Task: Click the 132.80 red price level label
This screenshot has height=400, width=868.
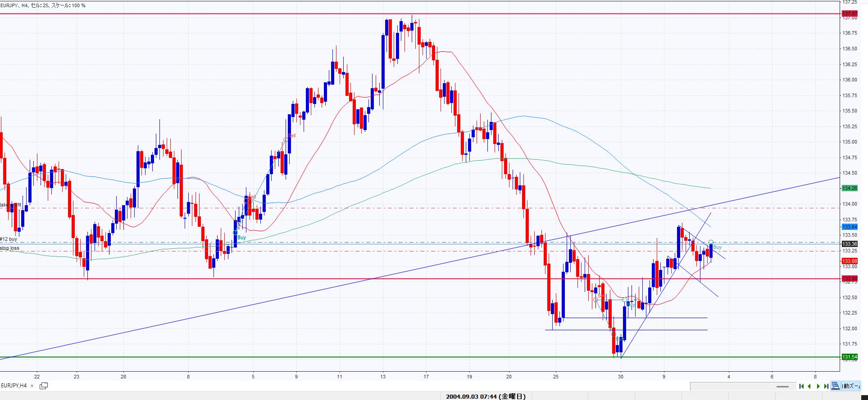Action: [849, 279]
